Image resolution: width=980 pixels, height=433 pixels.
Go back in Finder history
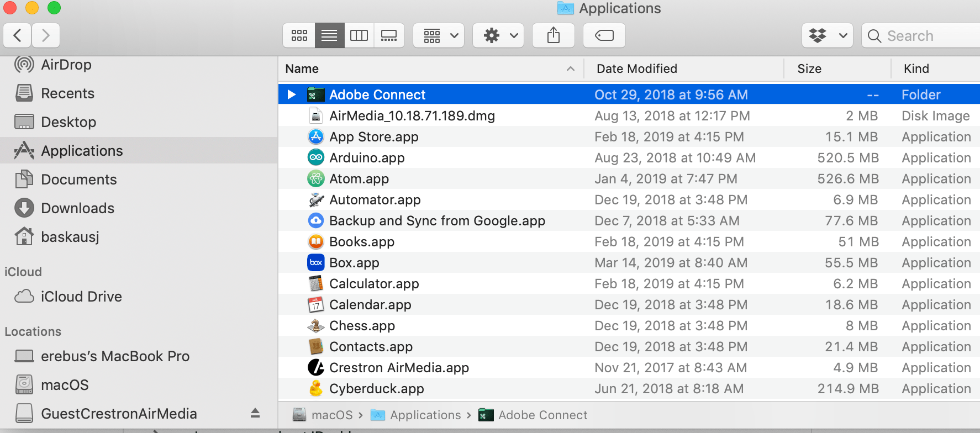pyautogui.click(x=18, y=36)
